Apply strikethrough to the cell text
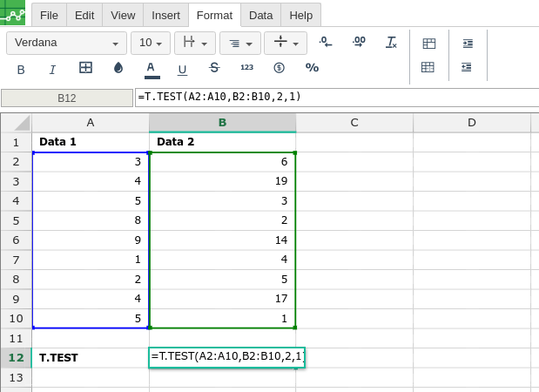 [x=214, y=68]
